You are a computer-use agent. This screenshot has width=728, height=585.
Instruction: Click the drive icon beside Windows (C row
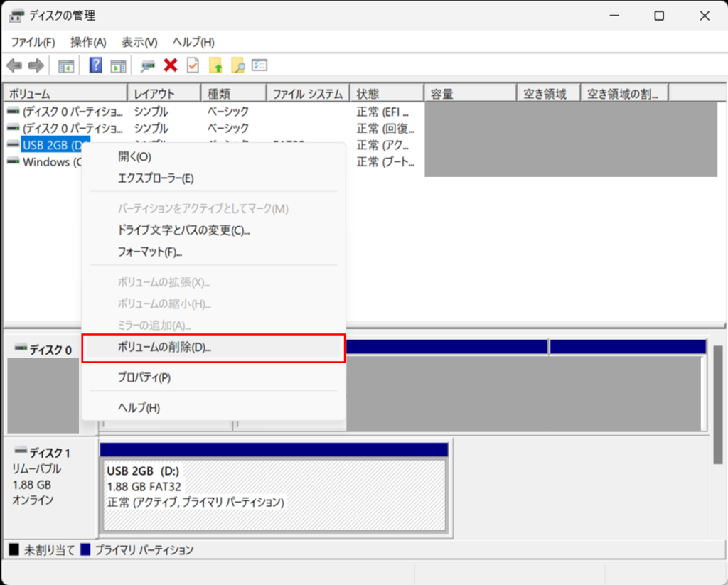click(14, 161)
